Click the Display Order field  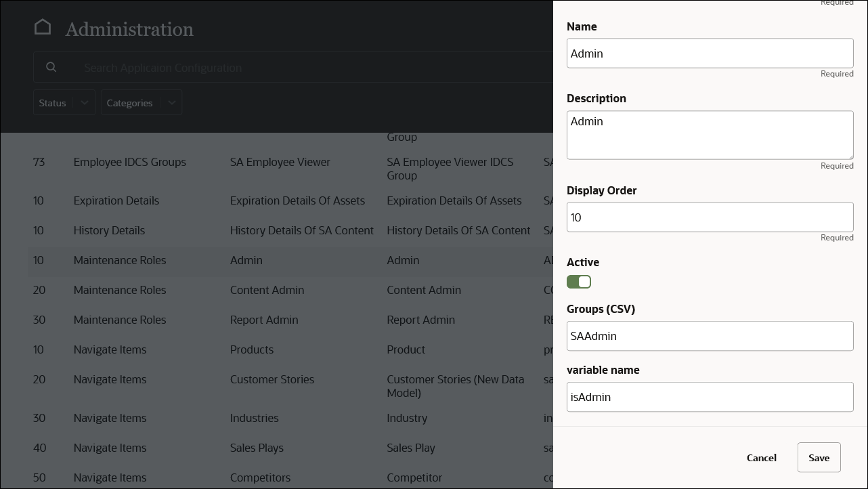coord(710,217)
